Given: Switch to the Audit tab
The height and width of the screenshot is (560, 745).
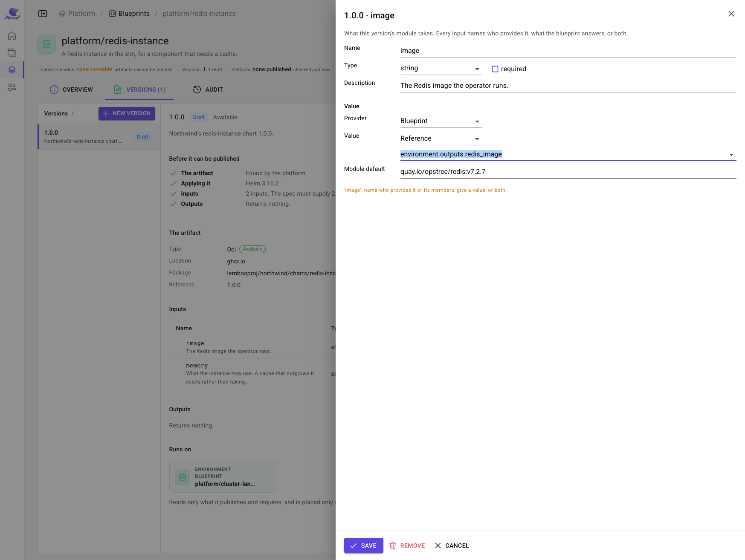Looking at the screenshot, I should pos(208,89).
